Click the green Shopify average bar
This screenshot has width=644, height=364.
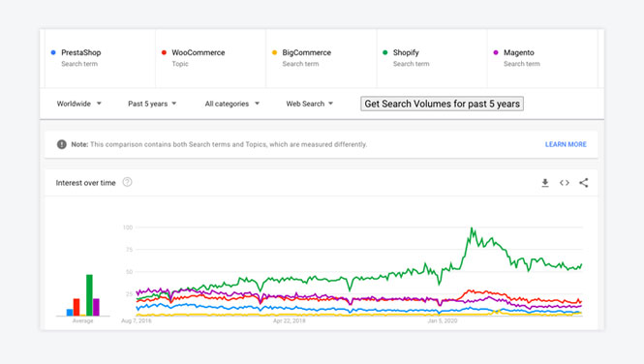tap(89, 295)
